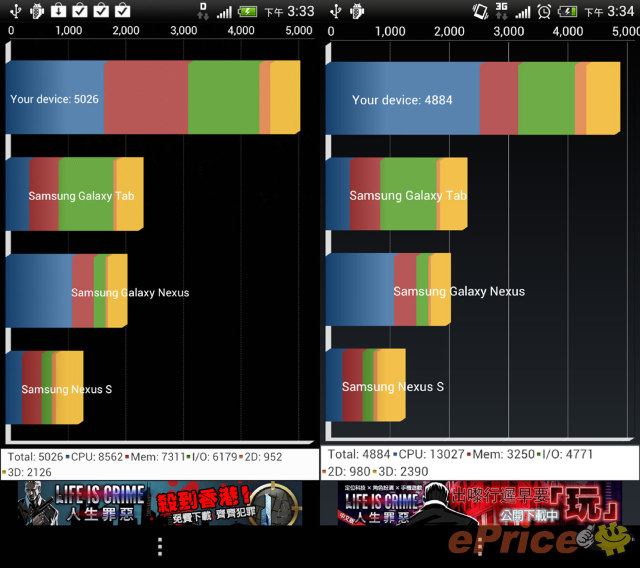
Task: Click green I/O segment of 5026 device bar
Action: point(223,97)
